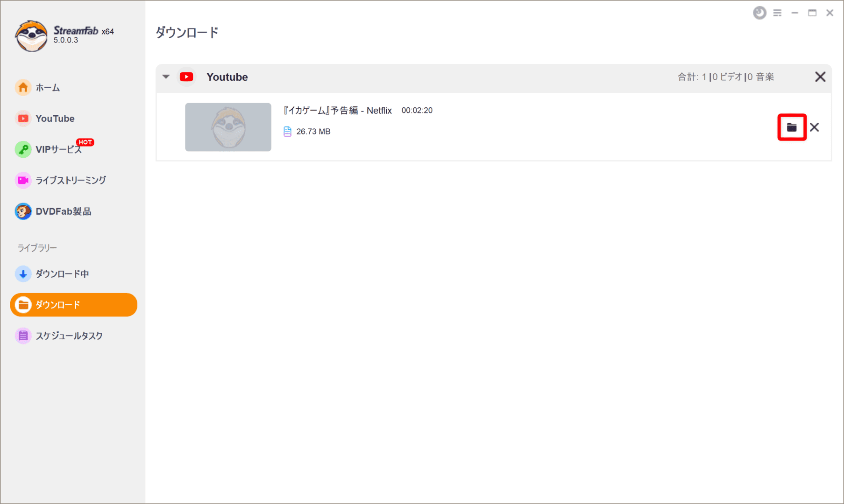Image resolution: width=844 pixels, height=504 pixels.
Task: Open the DVDFab製品 section
Action: 62,211
